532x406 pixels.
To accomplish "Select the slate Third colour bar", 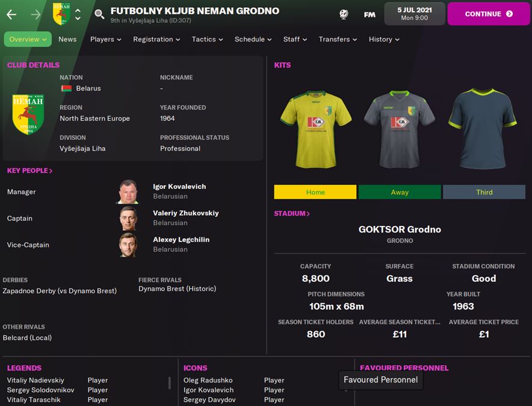I will (x=484, y=192).
